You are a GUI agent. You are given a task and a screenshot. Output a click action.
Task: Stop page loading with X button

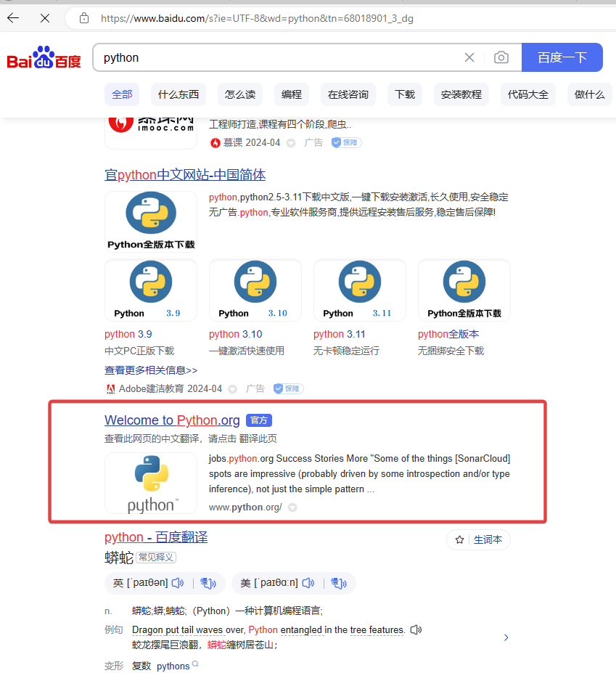click(x=45, y=18)
